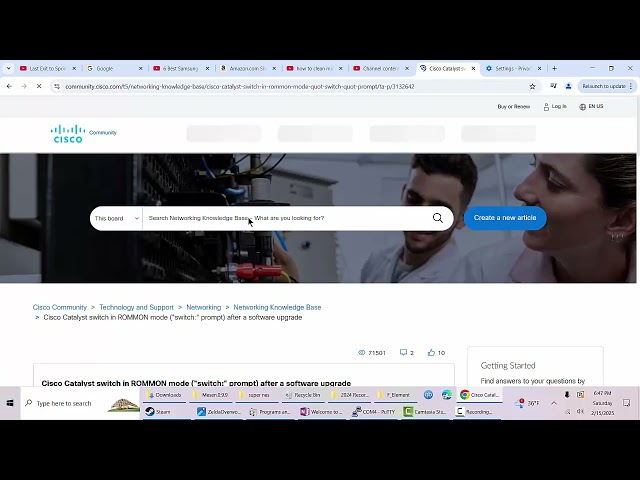View site information icon in address bar
640x480 pixels.
(57, 86)
